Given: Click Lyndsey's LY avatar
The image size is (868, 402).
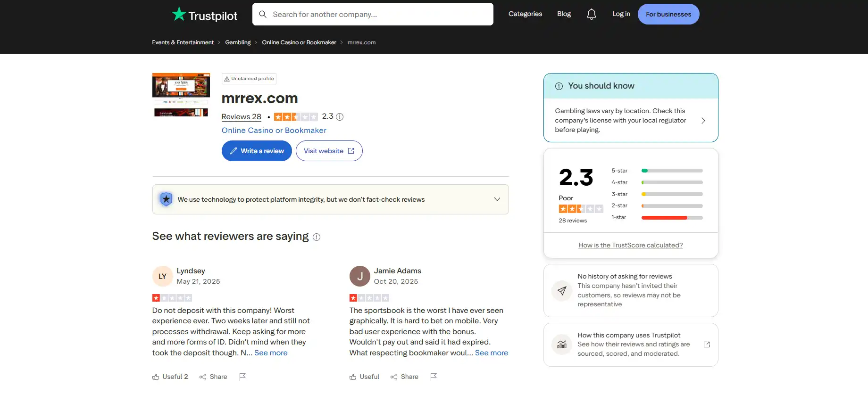Looking at the screenshot, I should (x=162, y=276).
